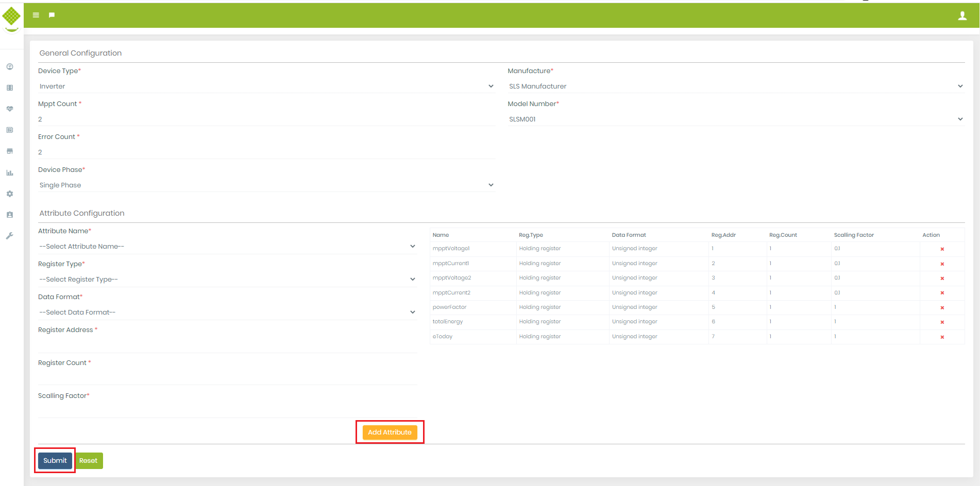Open the Device Type dropdown
Image resolution: width=980 pixels, height=486 pixels.
[266, 86]
